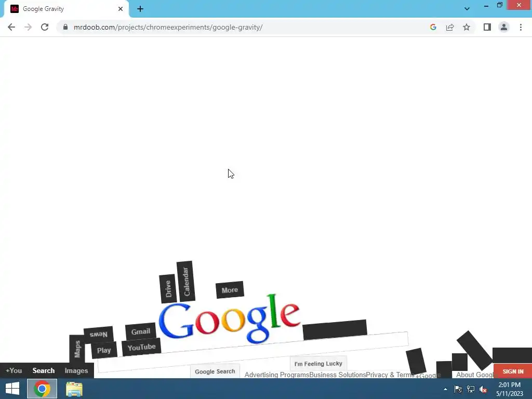The width and height of the screenshot is (532, 399).
Task: Click the I'm Feeling Lucky button
Action: click(x=318, y=364)
